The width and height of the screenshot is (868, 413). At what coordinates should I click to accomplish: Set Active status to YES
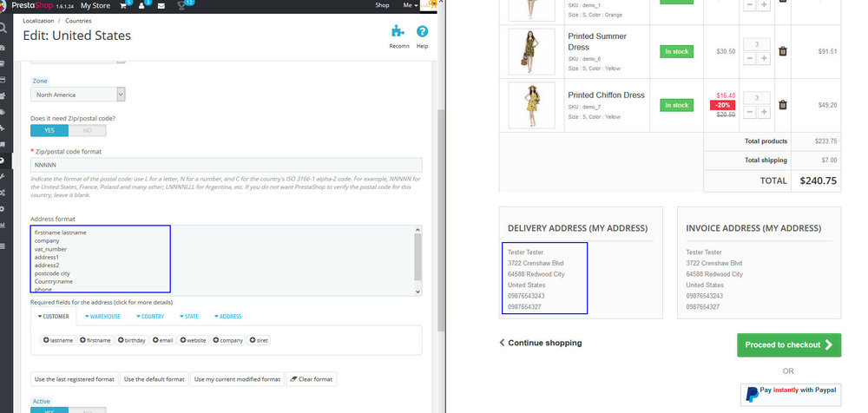pos(49,410)
